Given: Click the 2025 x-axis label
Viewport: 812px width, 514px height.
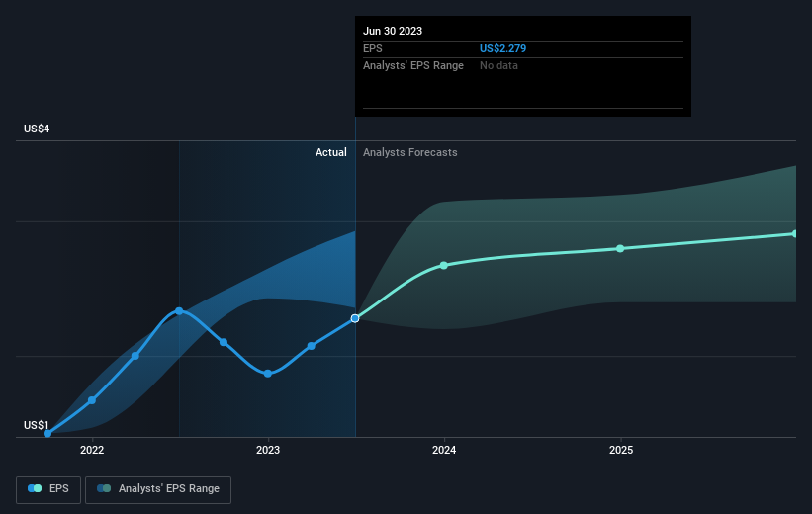Looking at the screenshot, I should (x=621, y=451).
